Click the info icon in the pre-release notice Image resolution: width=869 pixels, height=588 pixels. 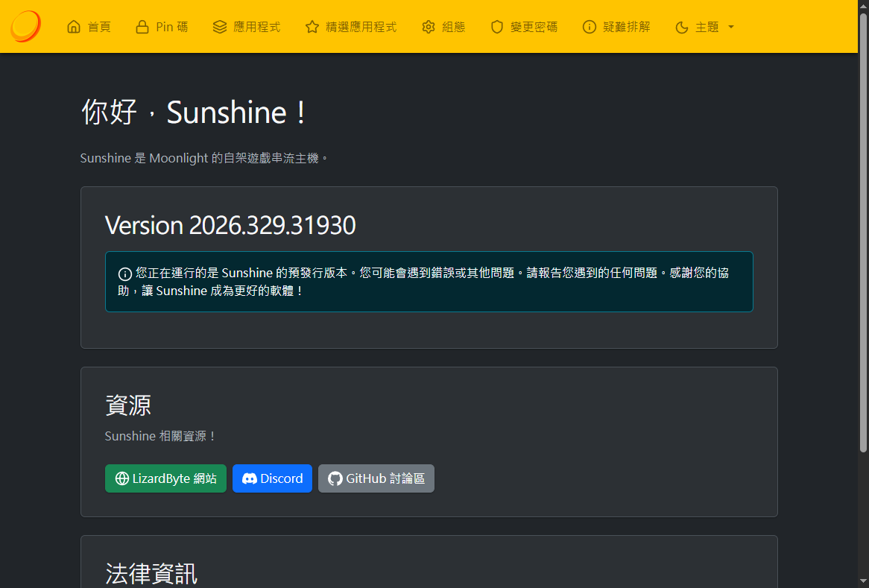[x=124, y=274]
